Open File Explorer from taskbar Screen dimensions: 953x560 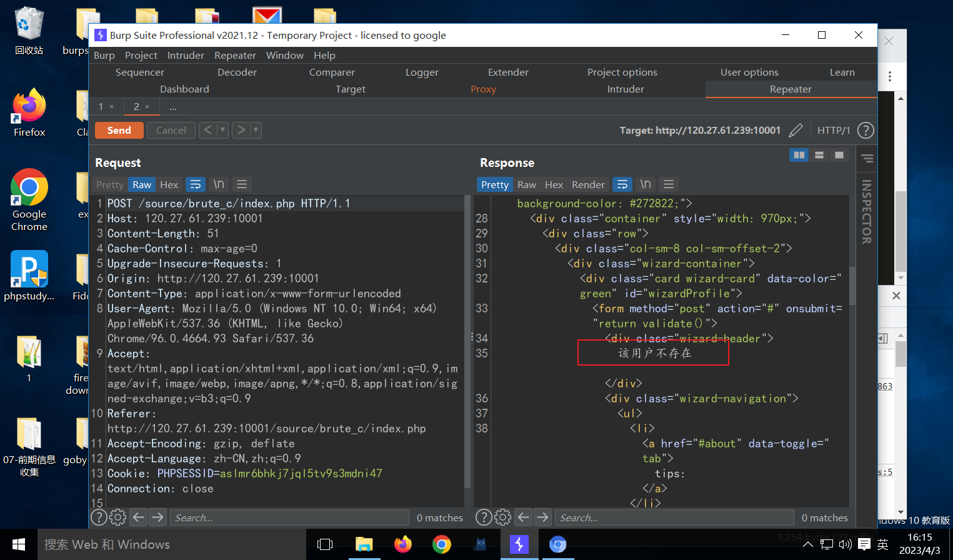point(364,544)
